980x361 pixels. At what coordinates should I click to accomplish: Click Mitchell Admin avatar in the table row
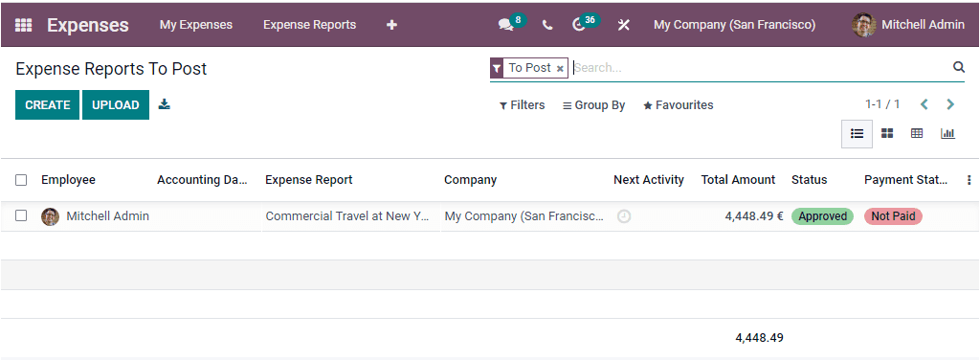pos(50,216)
